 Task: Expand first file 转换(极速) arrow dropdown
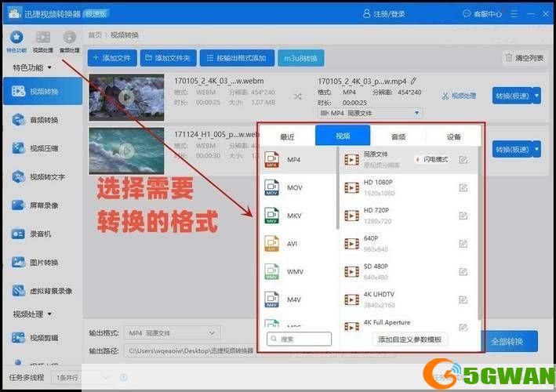tap(537, 96)
